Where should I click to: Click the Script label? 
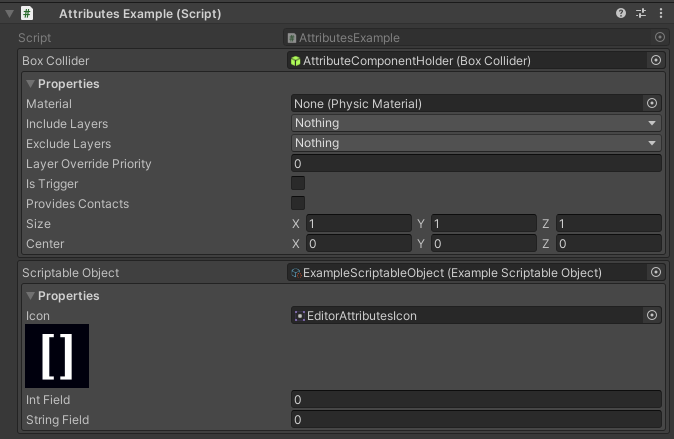coord(34,38)
